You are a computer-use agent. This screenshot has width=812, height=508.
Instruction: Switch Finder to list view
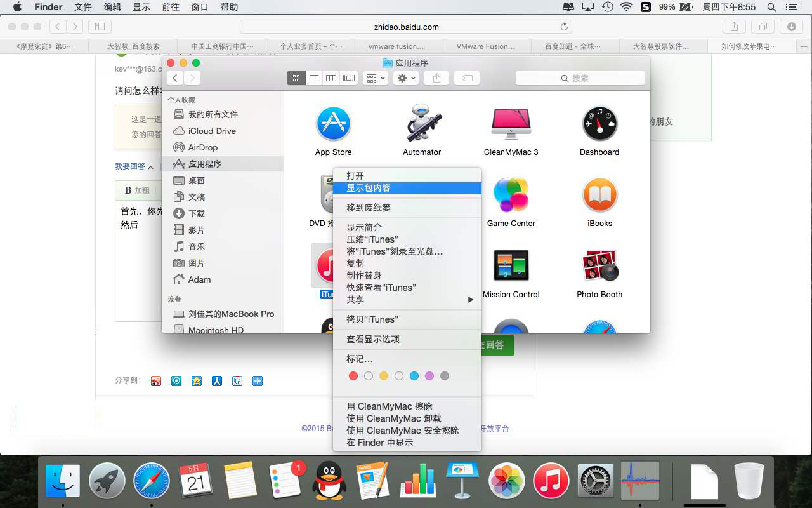tap(313, 78)
